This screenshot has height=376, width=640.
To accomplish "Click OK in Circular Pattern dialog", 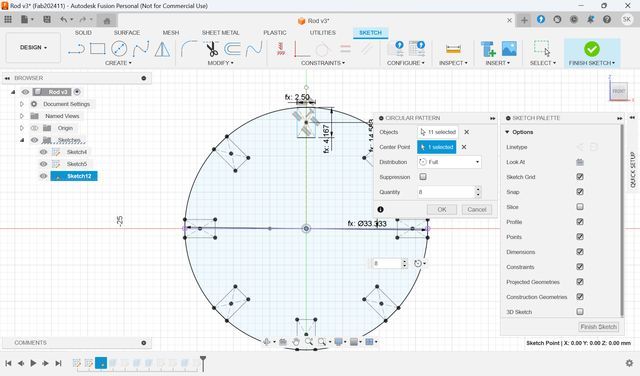I will (x=442, y=209).
